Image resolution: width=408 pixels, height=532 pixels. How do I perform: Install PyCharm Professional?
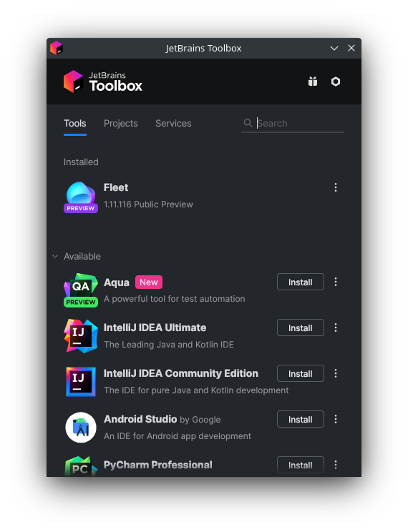(301, 465)
